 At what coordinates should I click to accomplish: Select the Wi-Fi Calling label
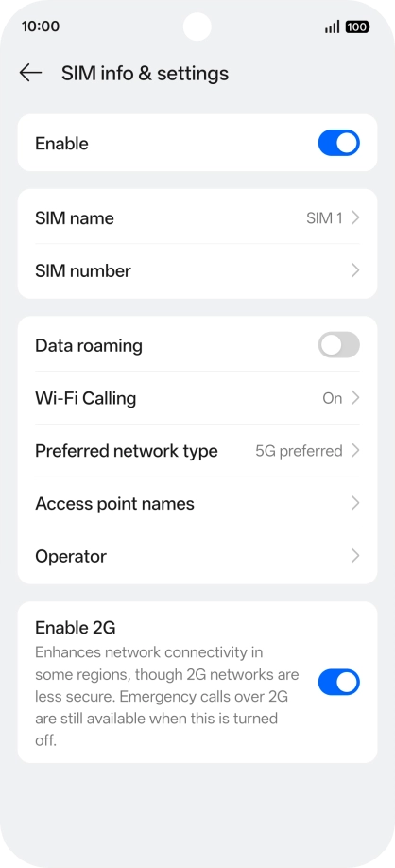[86, 398]
